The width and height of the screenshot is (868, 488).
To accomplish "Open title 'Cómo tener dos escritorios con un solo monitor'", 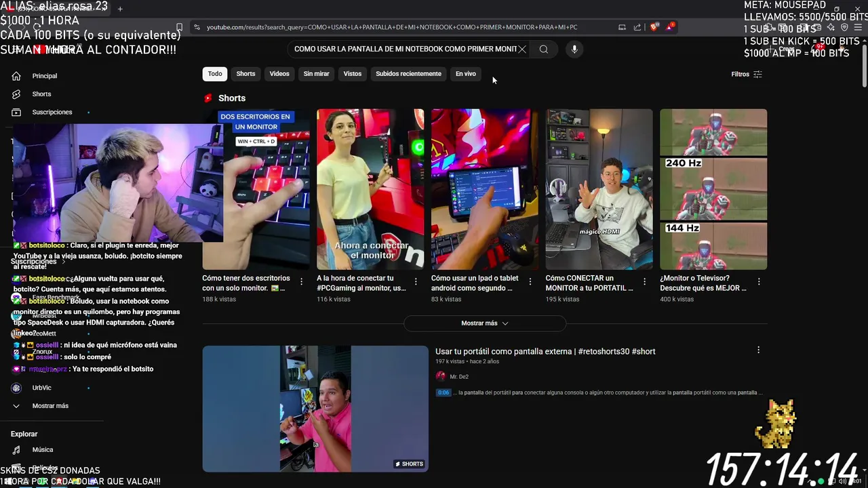I will coord(246,283).
